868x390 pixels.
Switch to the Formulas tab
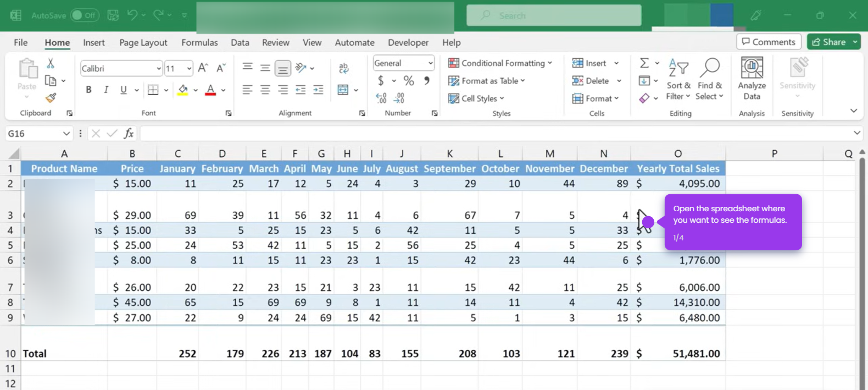199,42
